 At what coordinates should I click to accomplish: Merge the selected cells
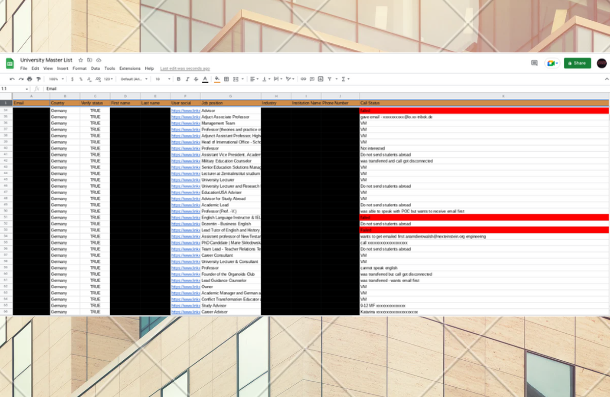pyautogui.click(x=236, y=79)
